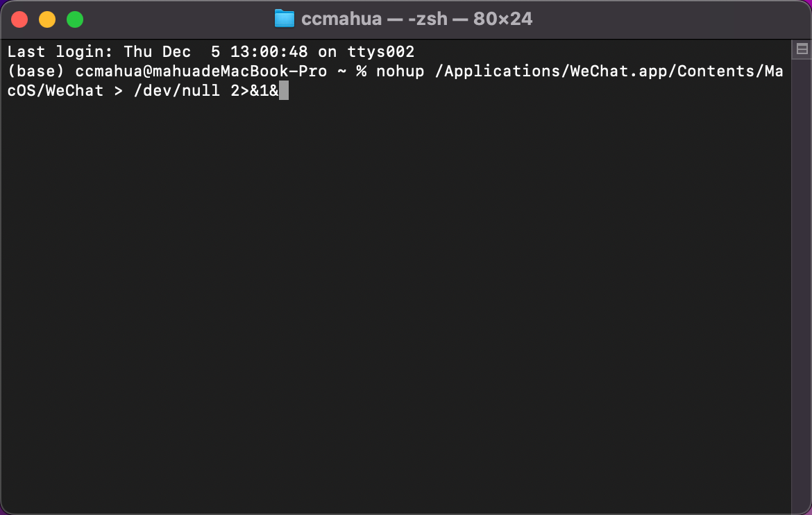Click the "/Applications/WeChat.app" path text
Image resolution: width=812 pixels, height=515 pixels.
(550, 71)
